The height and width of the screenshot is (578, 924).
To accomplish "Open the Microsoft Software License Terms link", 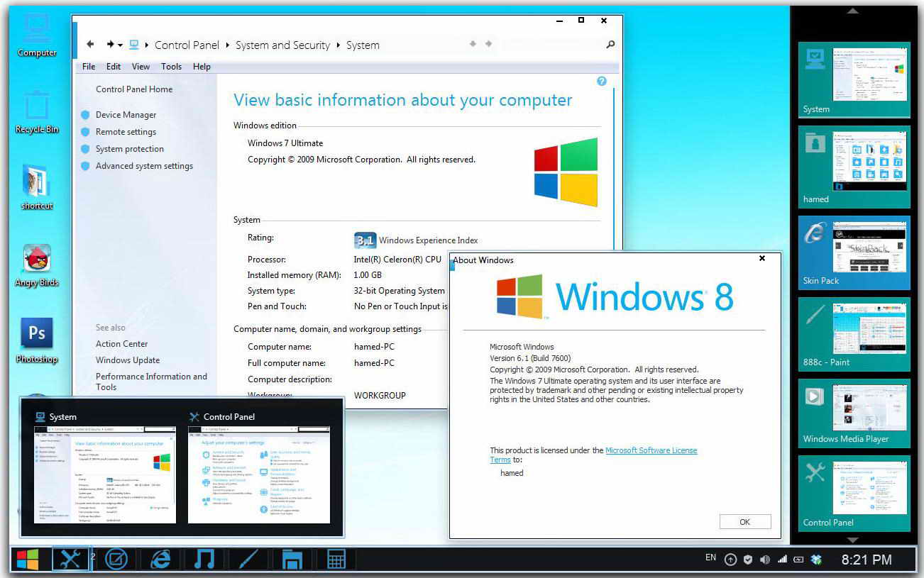I will click(651, 450).
